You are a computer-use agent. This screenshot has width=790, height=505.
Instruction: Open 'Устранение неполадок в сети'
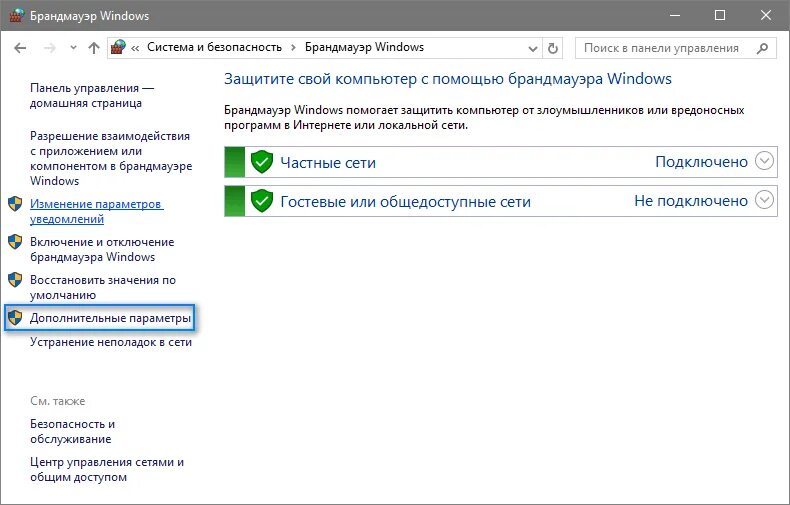pos(111,342)
